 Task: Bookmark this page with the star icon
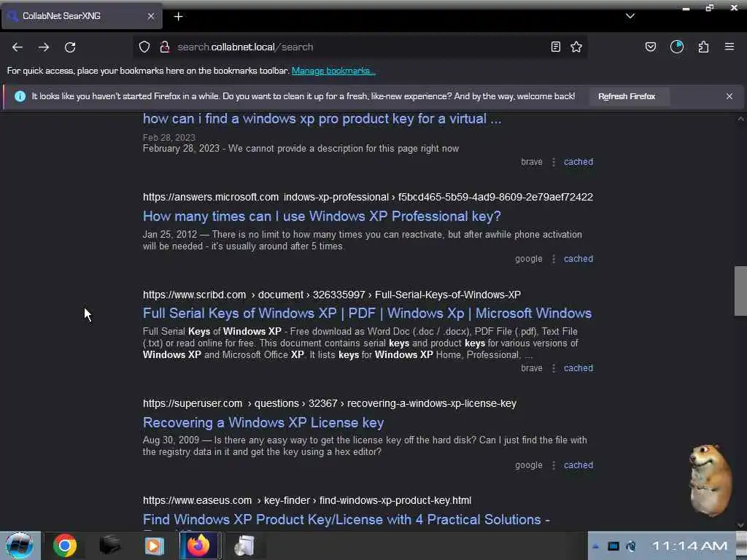(x=576, y=47)
